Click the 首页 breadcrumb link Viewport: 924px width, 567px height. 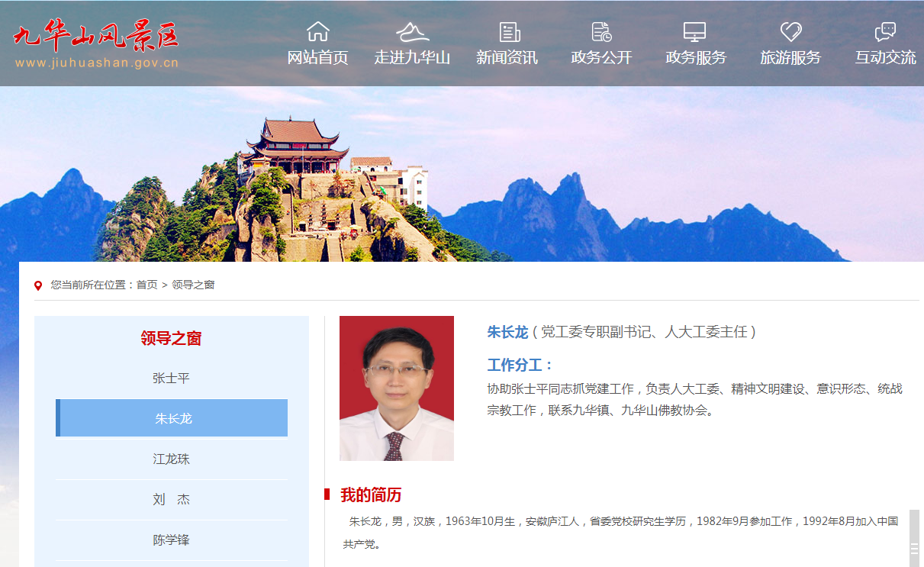pos(146,285)
